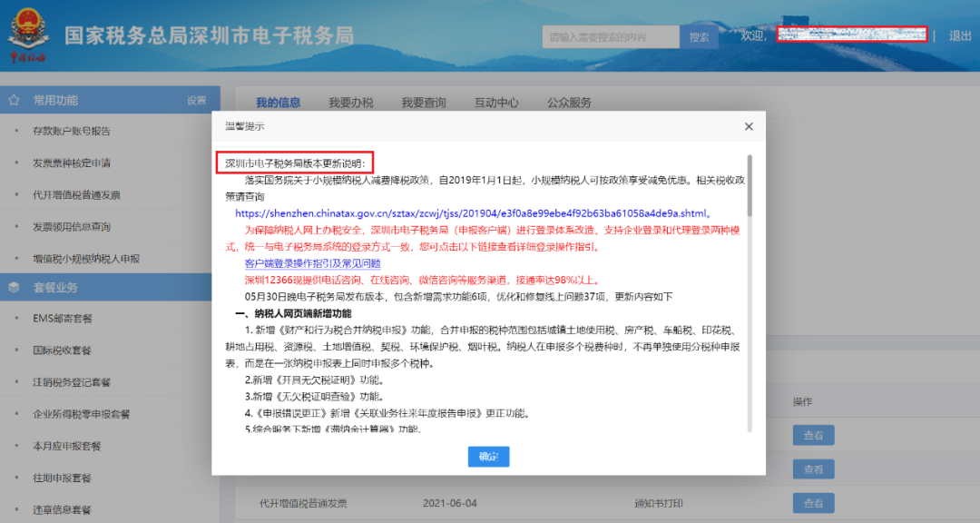Open the shenzhen.chinatax.gov.cn policy URL link
Viewport: 980px width, 523px height.
(471, 213)
